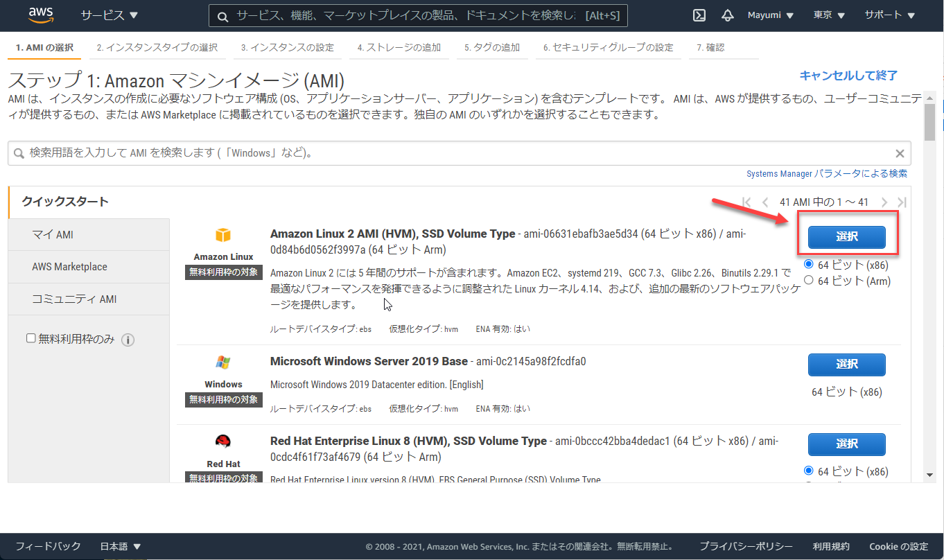Click the magnifier in top AWS search bar
Viewport: 944px width, 560px height.
point(222,15)
